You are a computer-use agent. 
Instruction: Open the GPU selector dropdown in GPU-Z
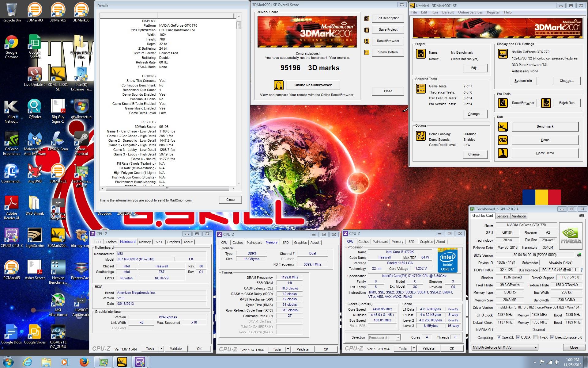[x=505, y=347]
